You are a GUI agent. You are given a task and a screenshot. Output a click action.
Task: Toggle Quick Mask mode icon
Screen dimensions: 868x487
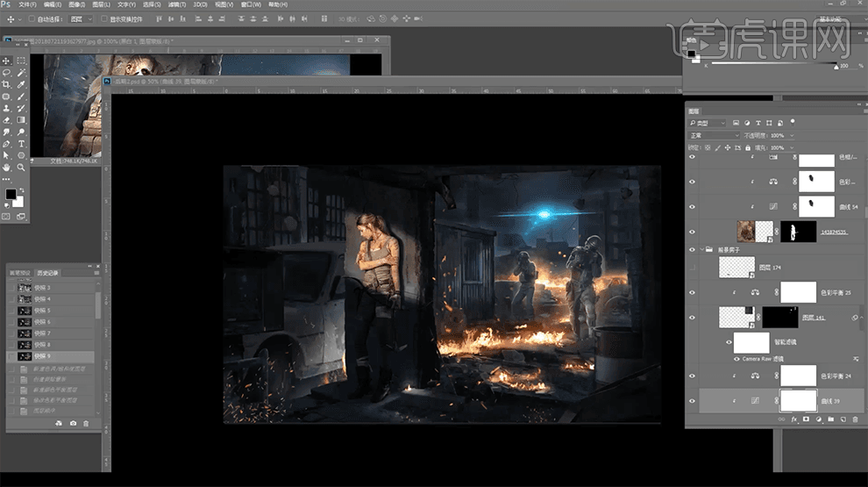pos(7,217)
